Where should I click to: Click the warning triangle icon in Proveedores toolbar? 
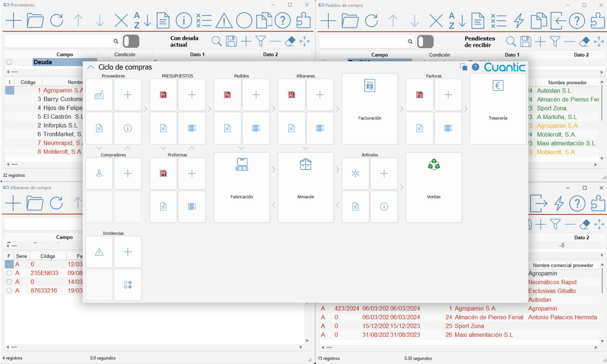coord(224,20)
